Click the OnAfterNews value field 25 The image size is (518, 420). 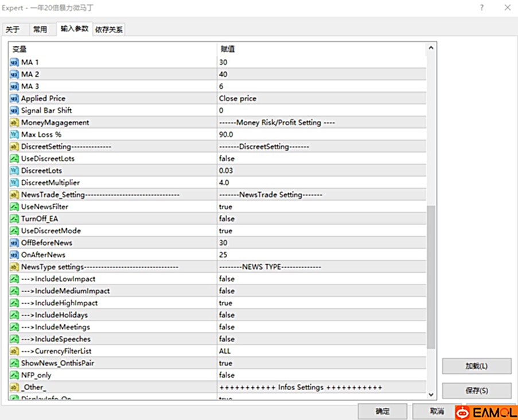(x=321, y=255)
